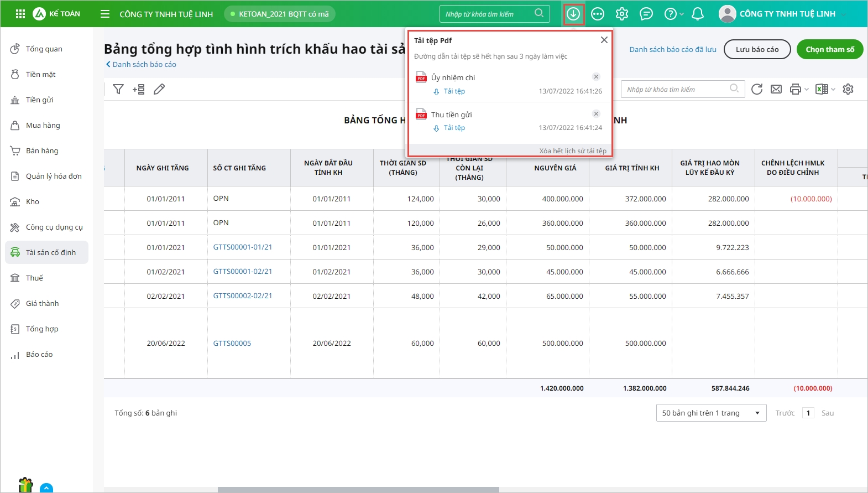Toggle the hamburger sidebar menu
This screenshot has height=493, width=868.
105,14
